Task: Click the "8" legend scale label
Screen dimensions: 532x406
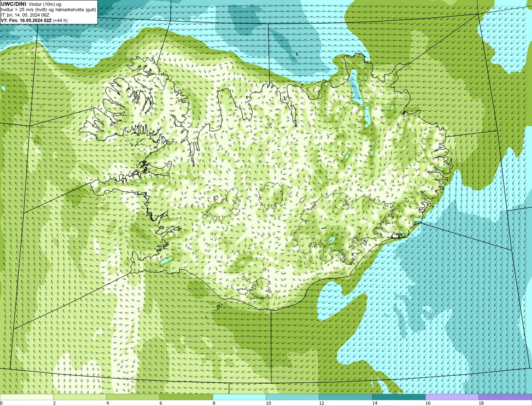Action: point(214,403)
